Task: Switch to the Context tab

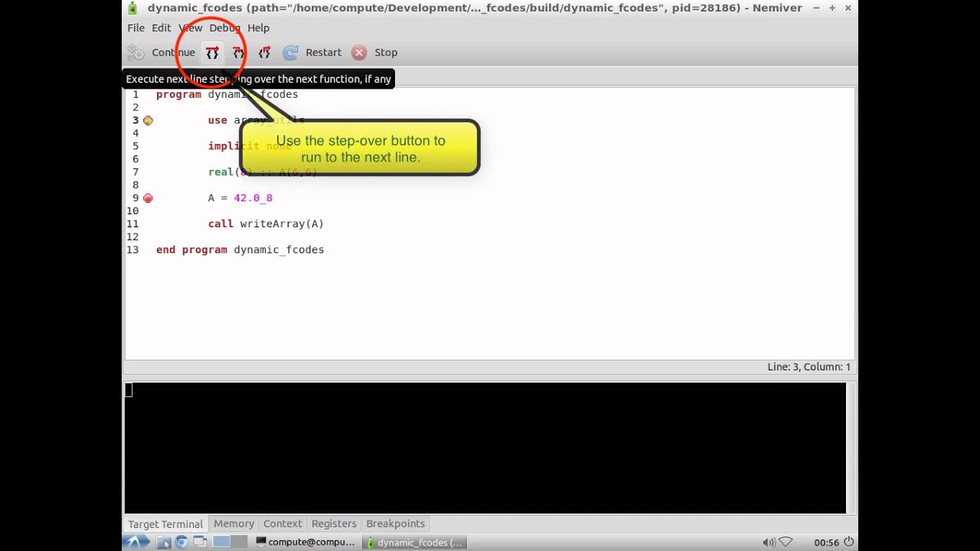Action: 283,523
